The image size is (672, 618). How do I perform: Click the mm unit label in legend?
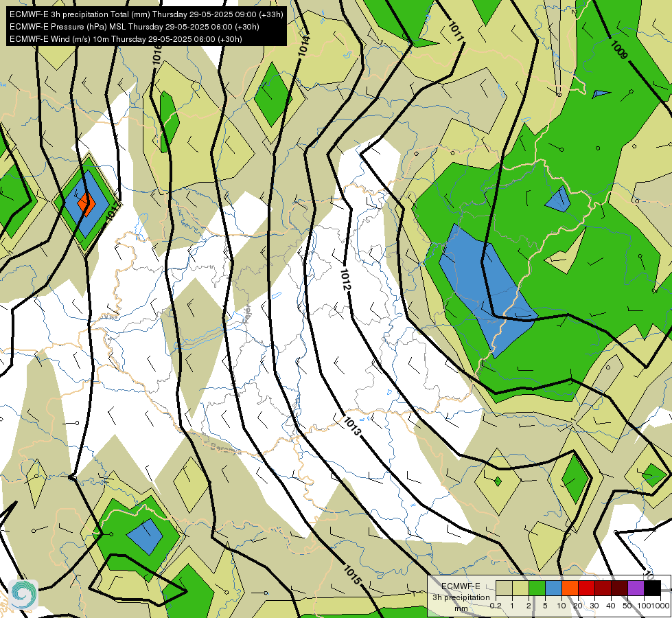coord(461,608)
